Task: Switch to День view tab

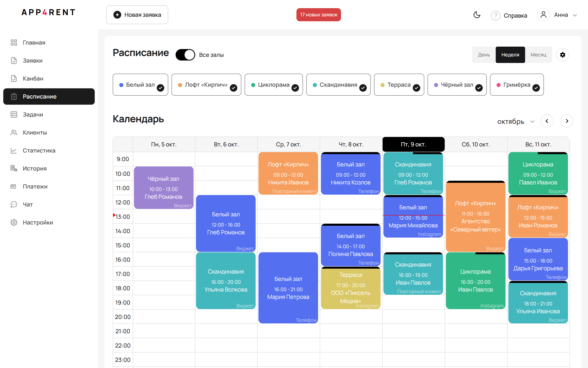Action: (x=484, y=55)
